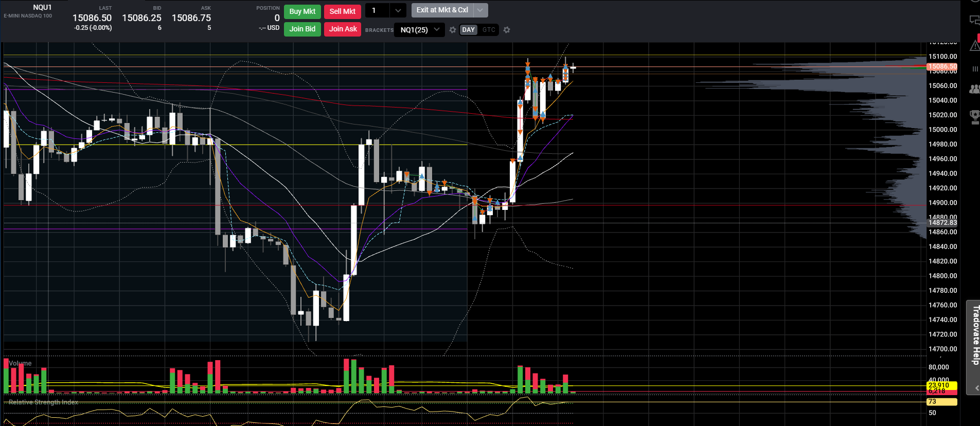Switch time-in-force to GTC
The width and height of the screenshot is (980, 426).
pos(489,30)
